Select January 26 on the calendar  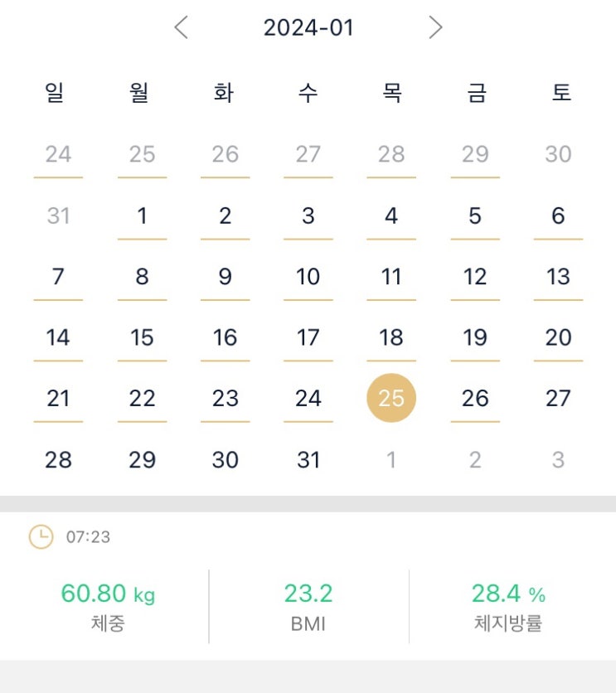click(475, 399)
